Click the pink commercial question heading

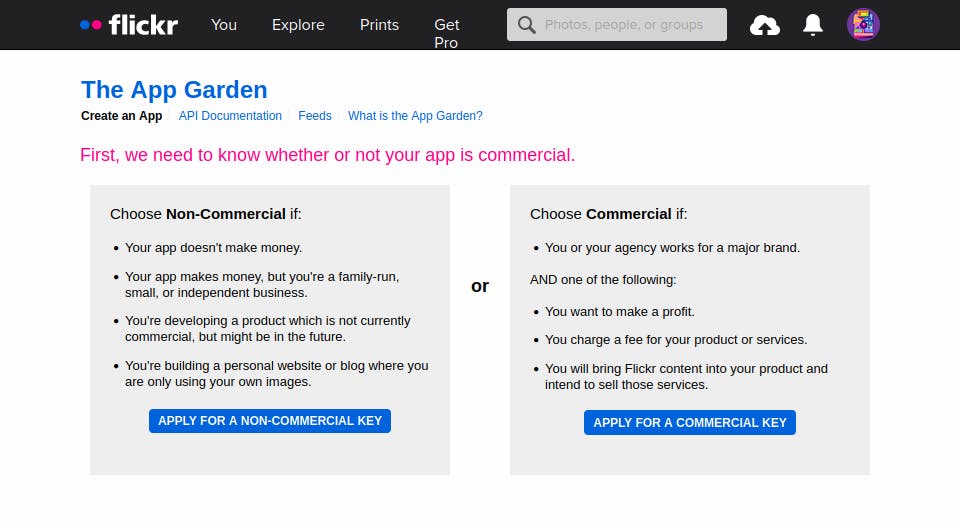327,155
